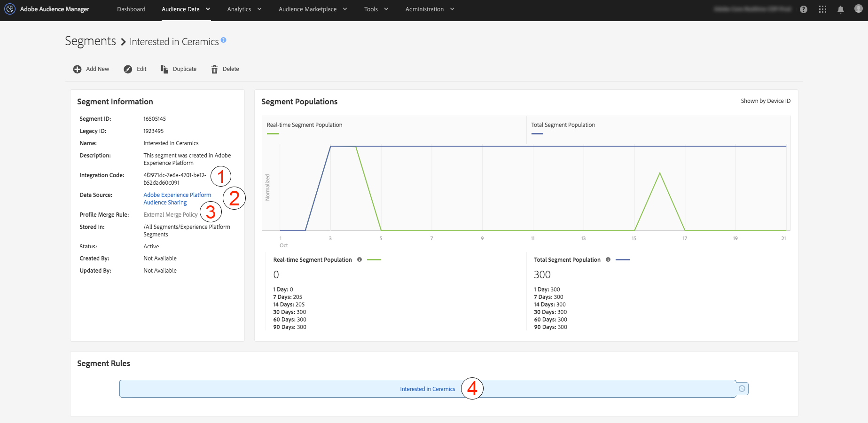Click the Delete trash can icon
Screen dimensions: 868x423
point(214,69)
